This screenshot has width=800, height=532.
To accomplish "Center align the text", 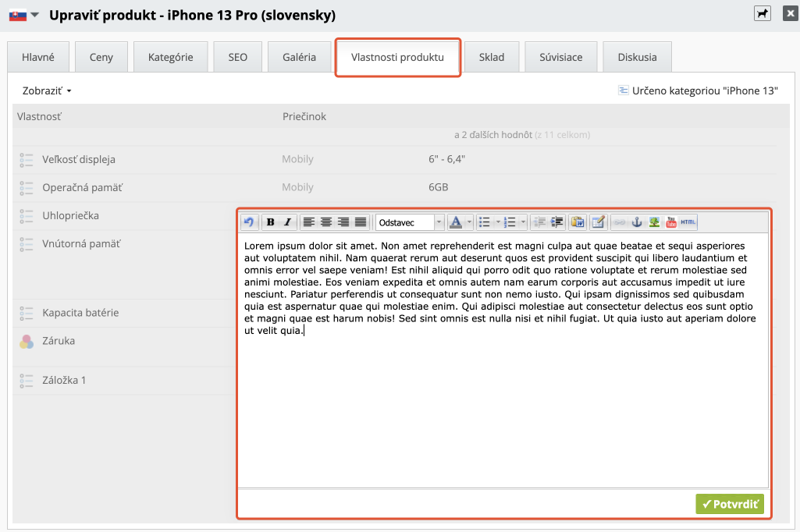I will pyautogui.click(x=326, y=222).
